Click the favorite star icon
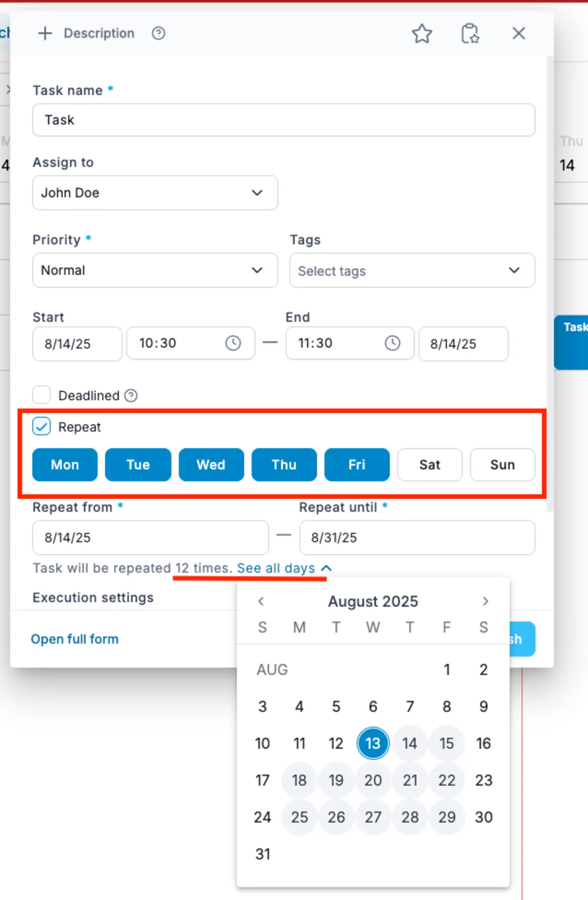This screenshot has height=900, width=588. coord(421,34)
